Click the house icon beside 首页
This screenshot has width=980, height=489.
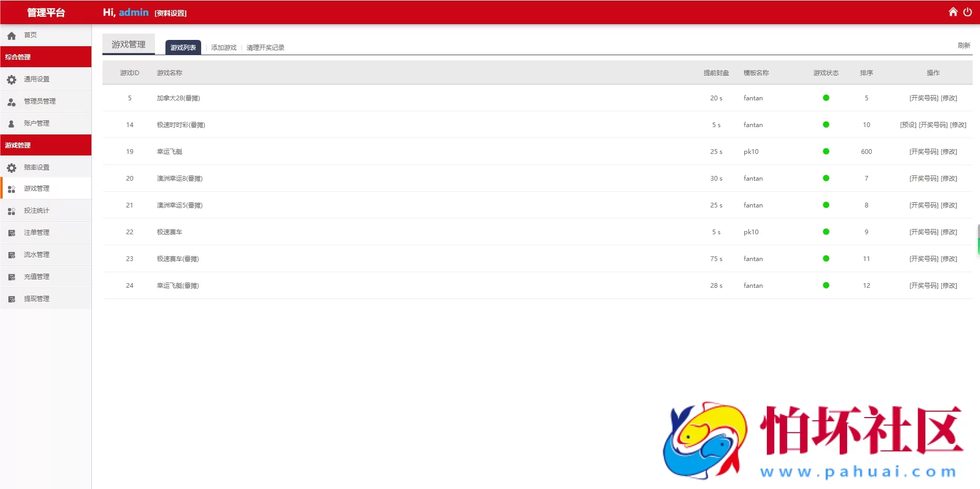pyautogui.click(x=12, y=36)
